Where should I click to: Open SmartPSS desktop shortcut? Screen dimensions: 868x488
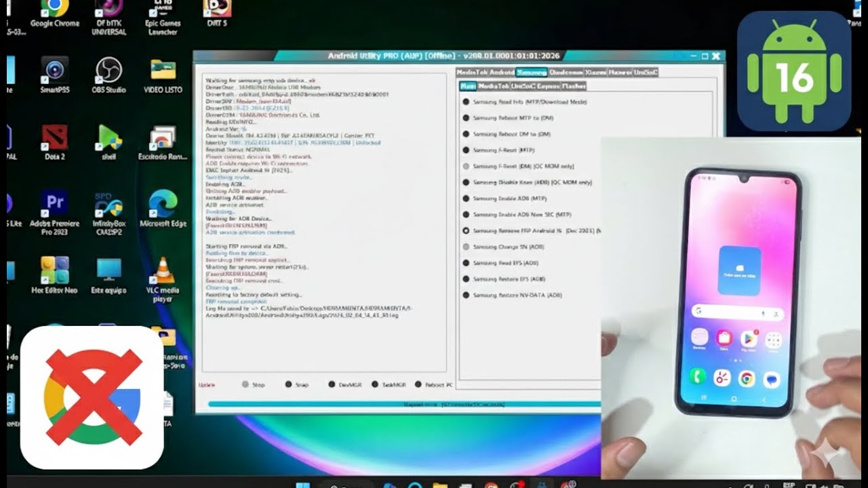(x=54, y=75)
